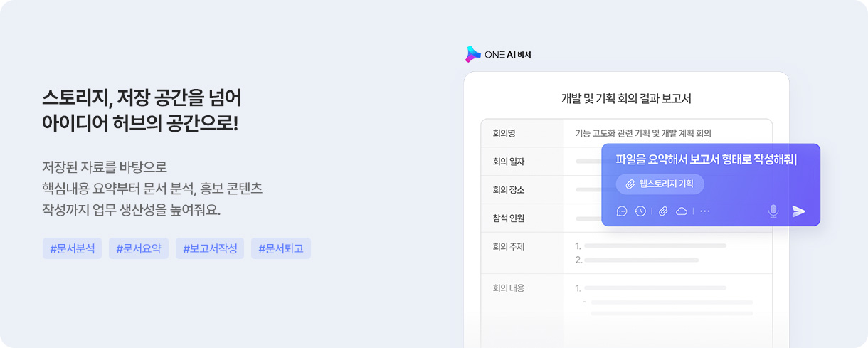Screen dimensions: 868x348
Task: Click the 웹스토리지 기획 attached file chip
Action: tap(660, 184)
